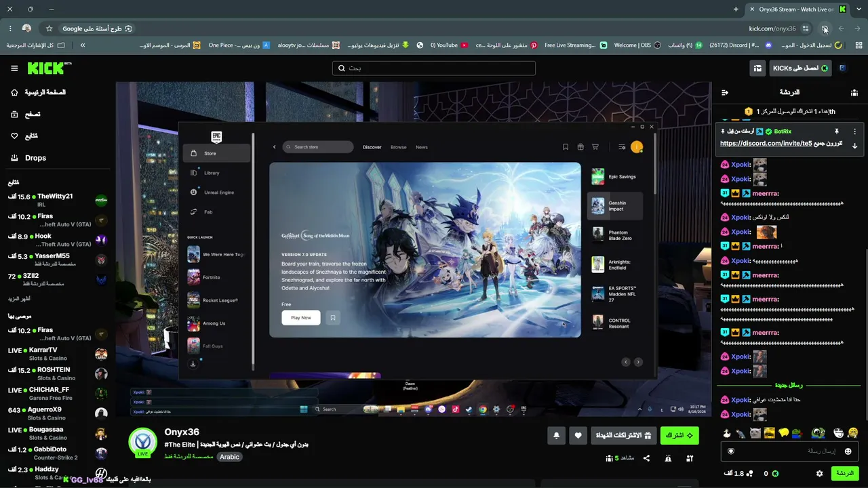
Task: Open YasserM55 channel in the sidebar
Action: coord(57,260)
